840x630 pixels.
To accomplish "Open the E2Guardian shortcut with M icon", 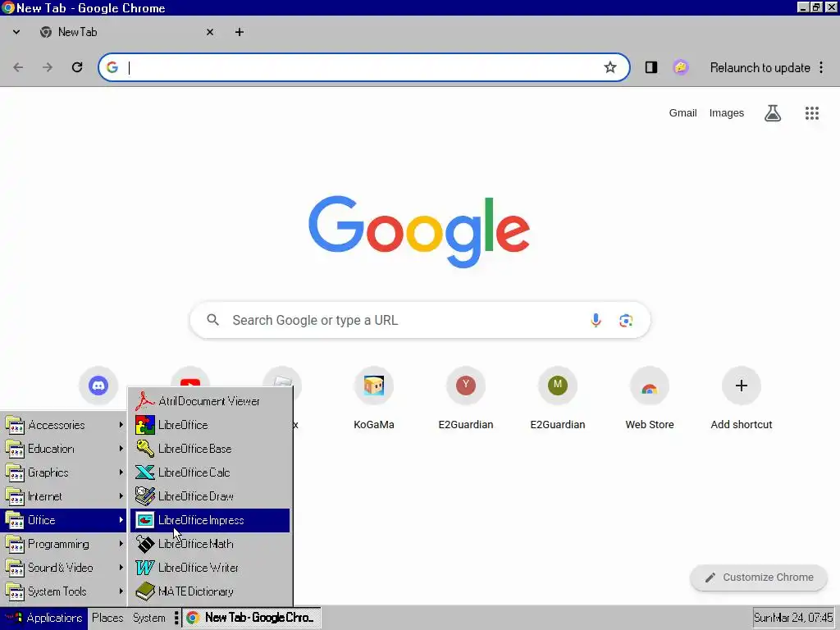I will pos(558,399).
